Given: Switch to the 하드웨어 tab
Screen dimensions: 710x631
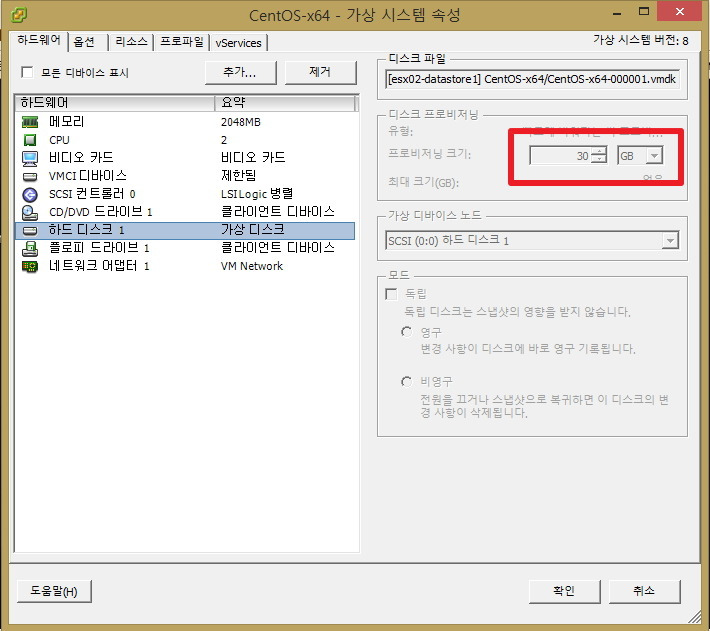Looking at the screenshot, I should (x=38, y=40).
